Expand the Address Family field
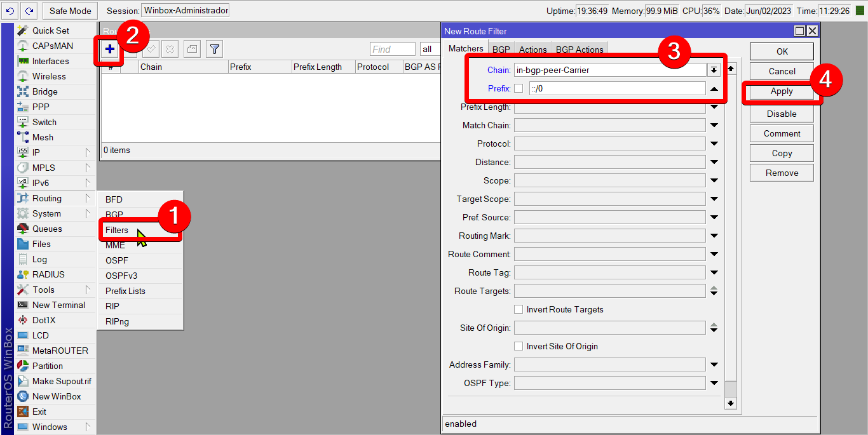This screenshot has height=435, width=868. pyautogui.click(x=714, y=365)
